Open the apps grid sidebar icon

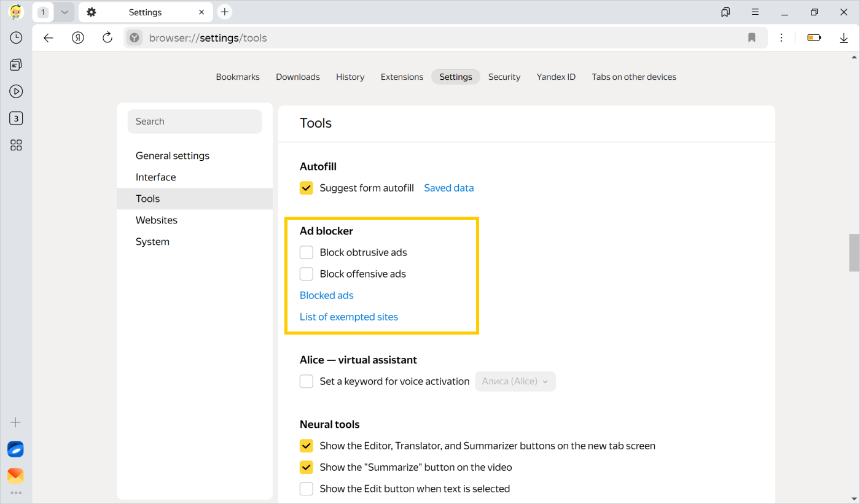pyautogui.click(x=16, y=145)
